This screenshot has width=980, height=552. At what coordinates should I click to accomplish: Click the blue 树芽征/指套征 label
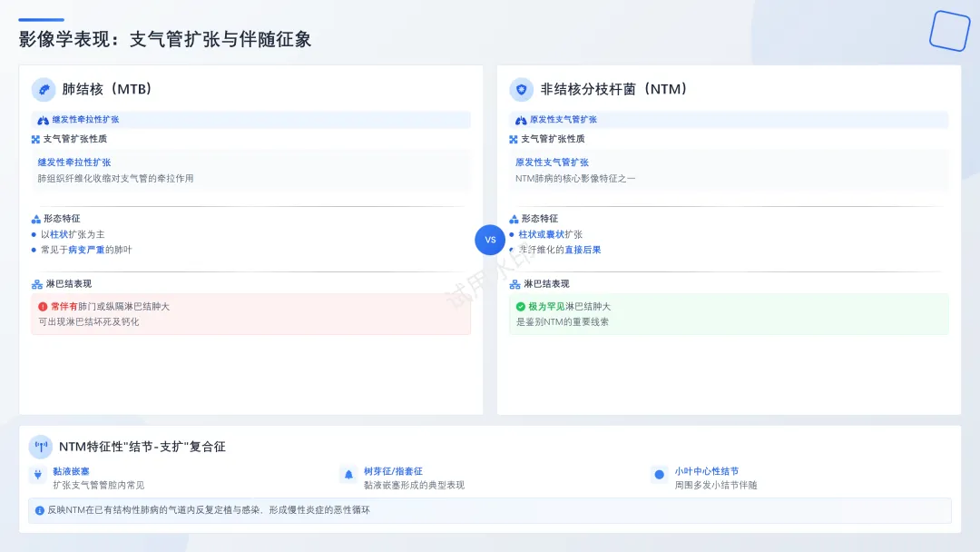393,471
